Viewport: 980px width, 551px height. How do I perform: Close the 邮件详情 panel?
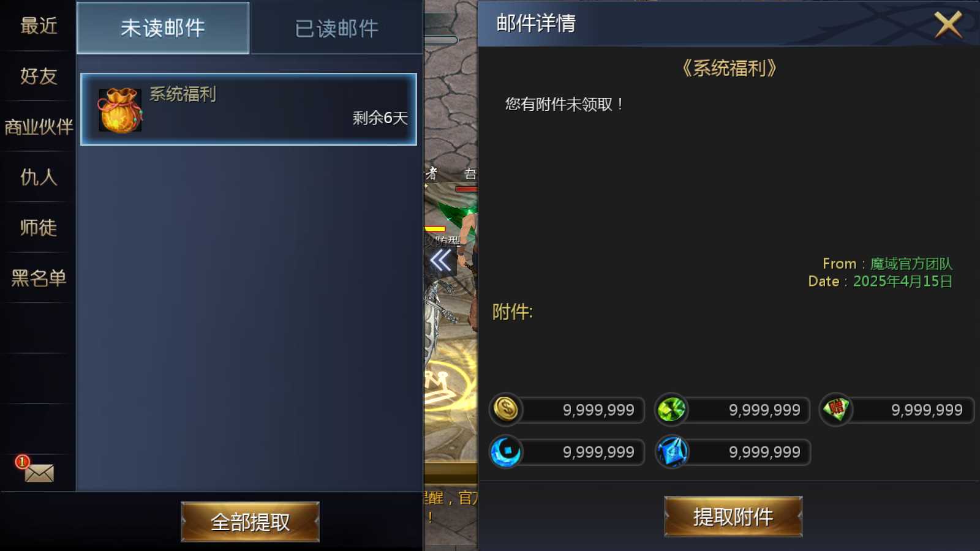948,24
